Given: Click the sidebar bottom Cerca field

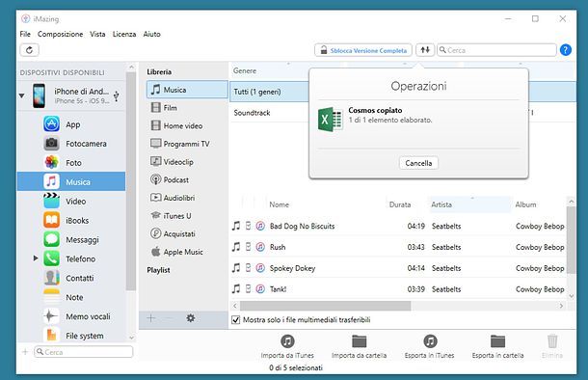Looking at the screenshot, I should [83, 352].
